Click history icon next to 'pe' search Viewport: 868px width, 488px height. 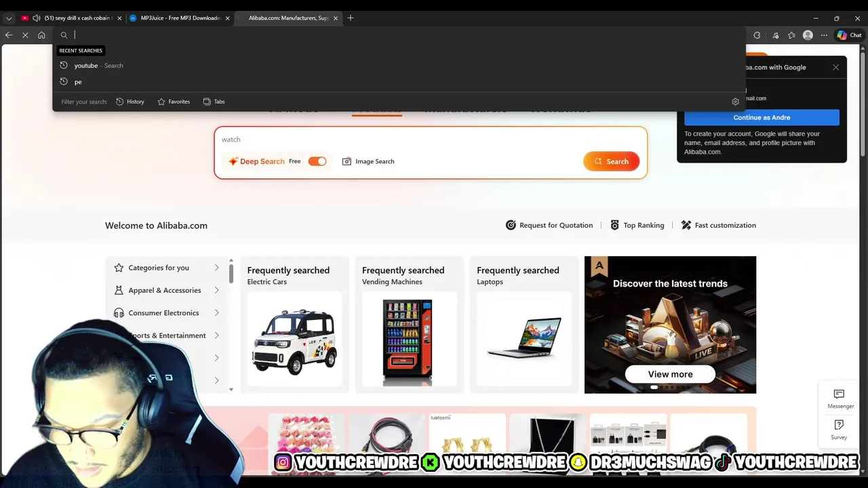click(64, 81)
